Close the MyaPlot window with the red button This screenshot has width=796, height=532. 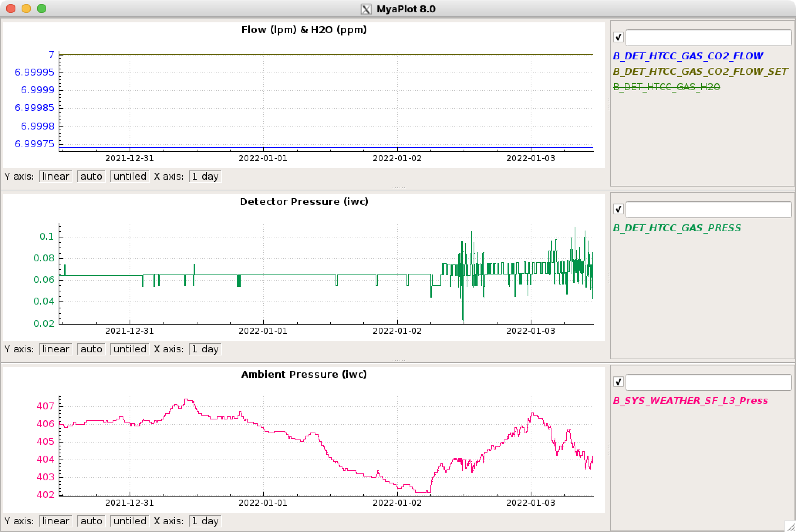pyautogui.click(x=11, y=8)
